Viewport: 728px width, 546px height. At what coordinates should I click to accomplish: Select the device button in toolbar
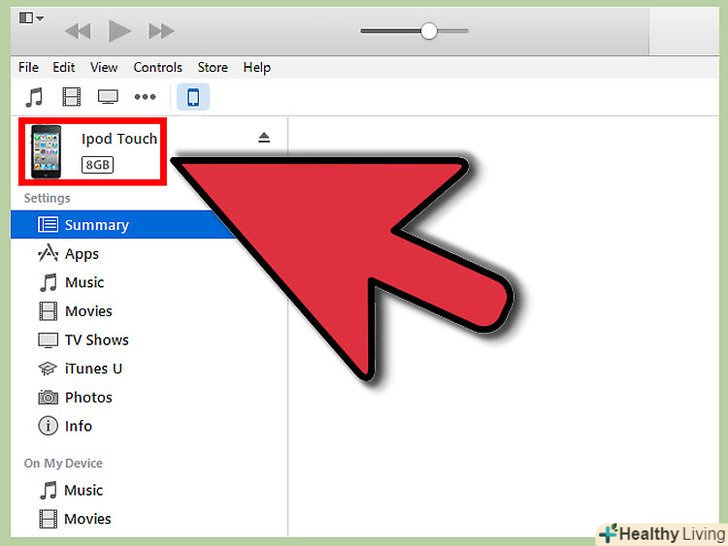point(193,97)
